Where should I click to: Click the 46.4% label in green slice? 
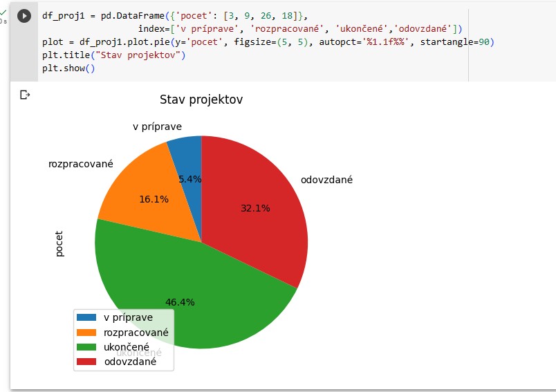[x=180, y=302]
